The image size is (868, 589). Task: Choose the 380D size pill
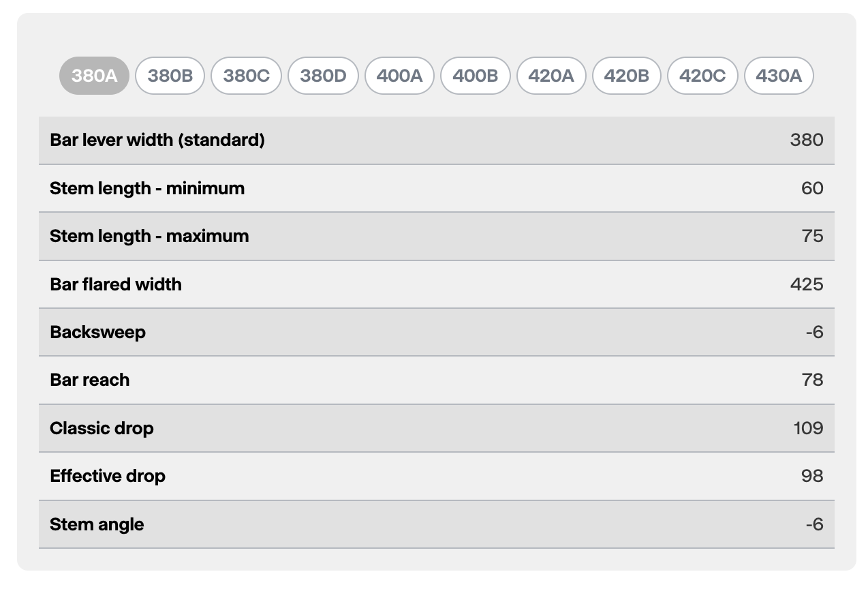(324, 76)
